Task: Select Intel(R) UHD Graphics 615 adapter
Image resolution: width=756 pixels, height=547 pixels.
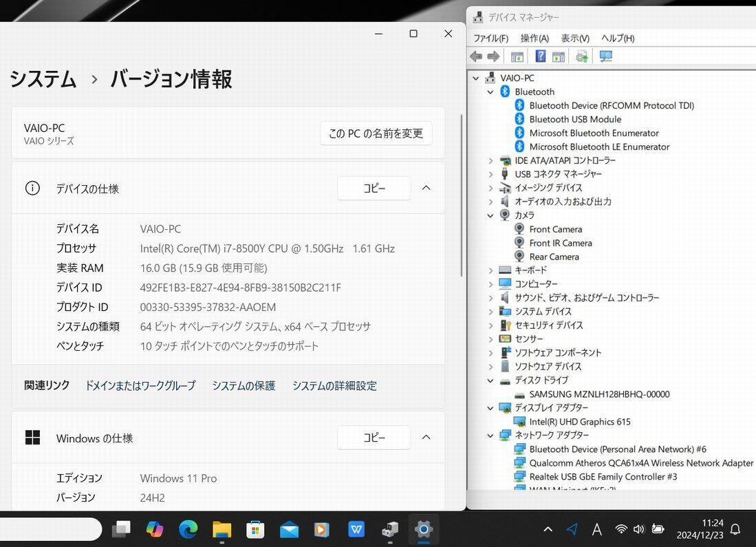Action: [x=579, y=422]
